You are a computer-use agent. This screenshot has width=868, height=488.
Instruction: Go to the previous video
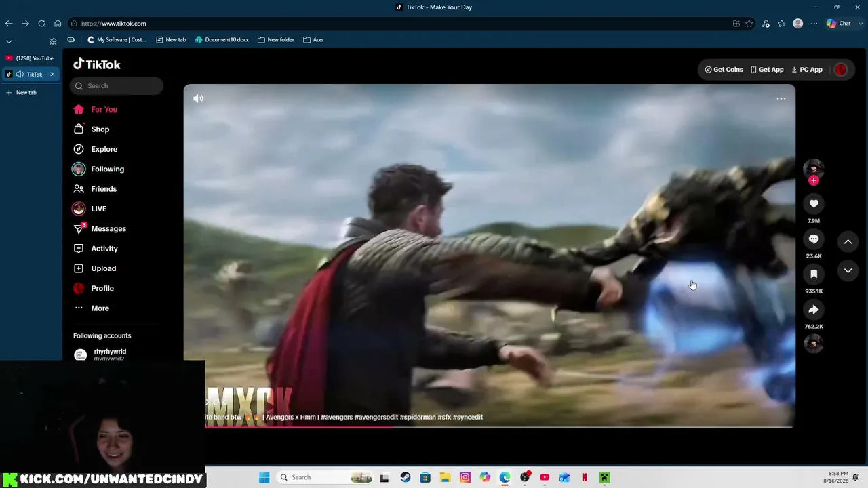(848, 242)
